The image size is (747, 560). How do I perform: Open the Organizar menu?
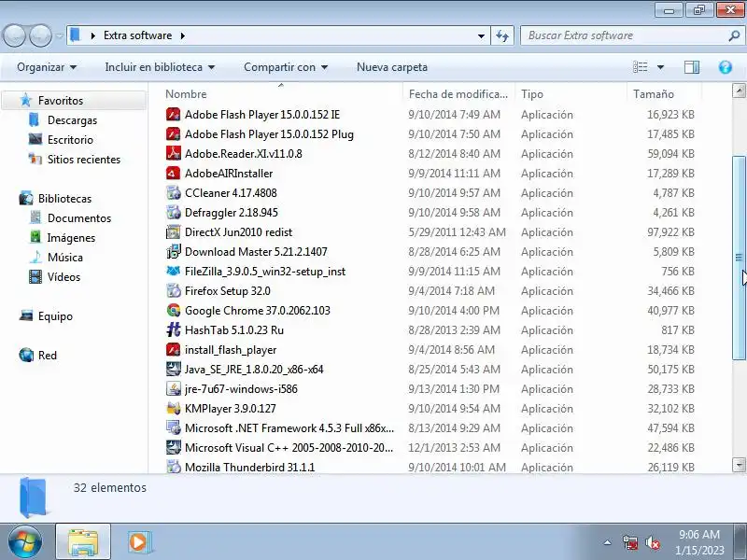pos(47,67)
